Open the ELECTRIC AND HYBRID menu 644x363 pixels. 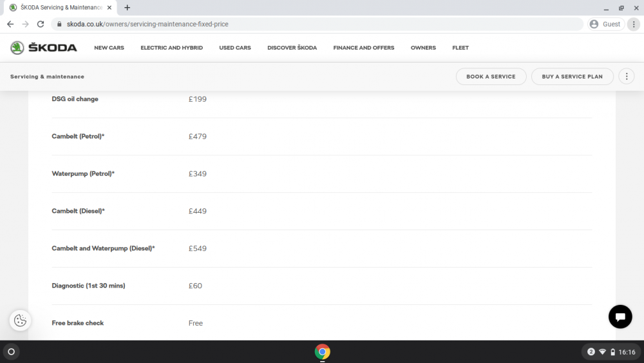click(x=172, y=48)
